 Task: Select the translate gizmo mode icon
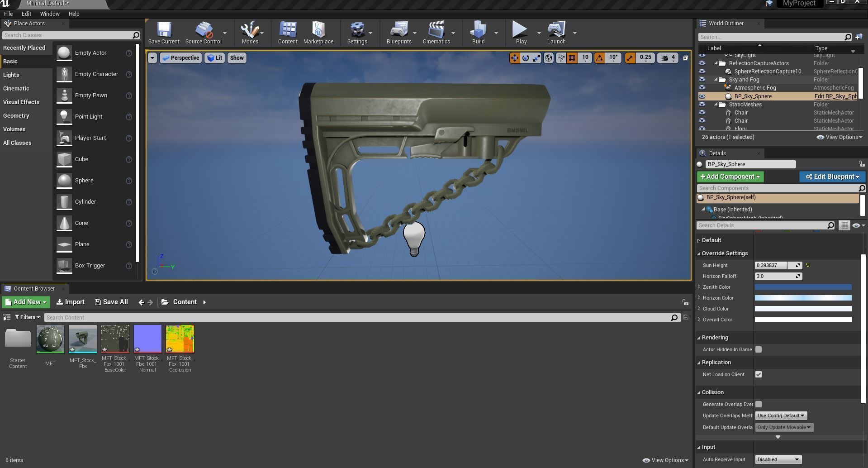[x=515, y=58]
